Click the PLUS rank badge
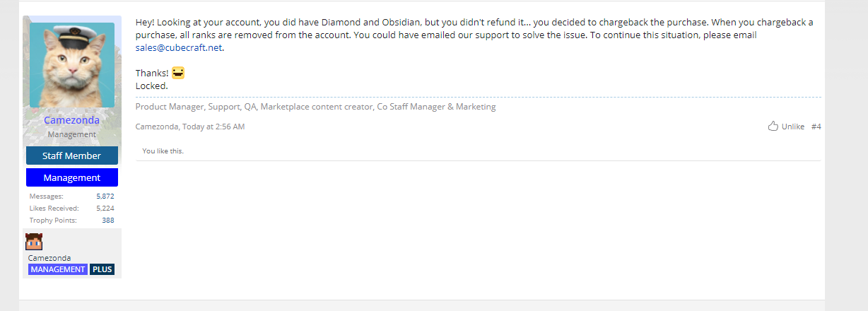The height and width of the screenshot is (311, 868). (x=102, y=269)
